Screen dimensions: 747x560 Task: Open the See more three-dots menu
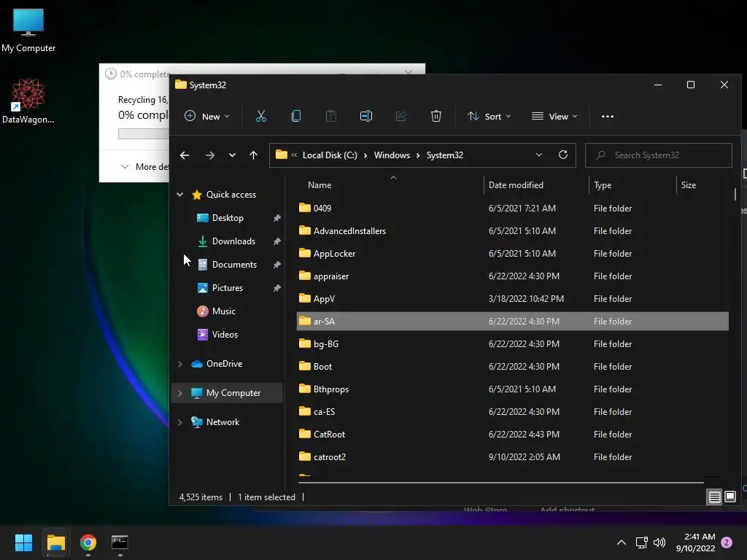608,116
